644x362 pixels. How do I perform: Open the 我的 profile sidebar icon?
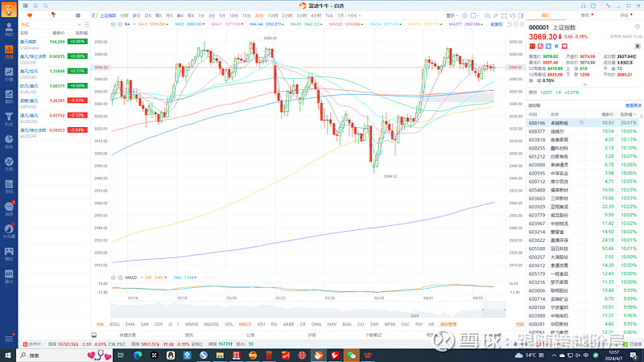[9, 30]
